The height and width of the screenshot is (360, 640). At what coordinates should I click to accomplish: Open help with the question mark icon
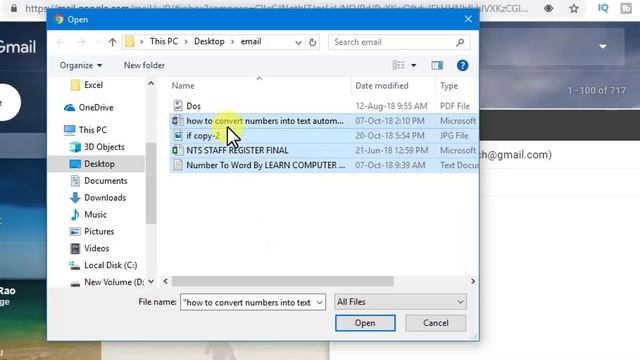(x=462, y=65)
